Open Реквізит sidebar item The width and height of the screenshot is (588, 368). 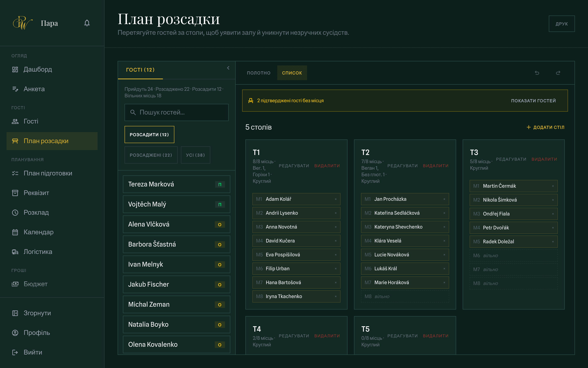[x=52, y=193]
